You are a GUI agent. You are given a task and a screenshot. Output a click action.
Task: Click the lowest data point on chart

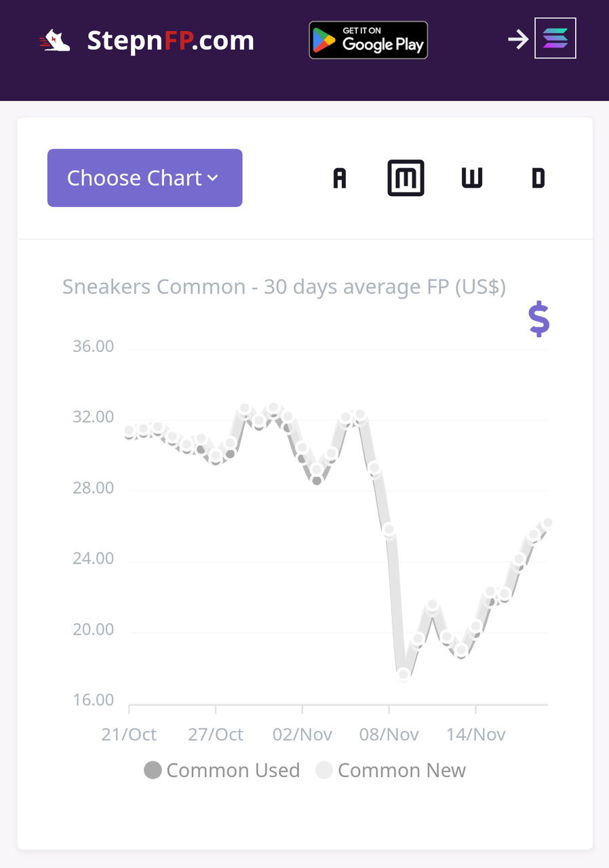[404, 674]
